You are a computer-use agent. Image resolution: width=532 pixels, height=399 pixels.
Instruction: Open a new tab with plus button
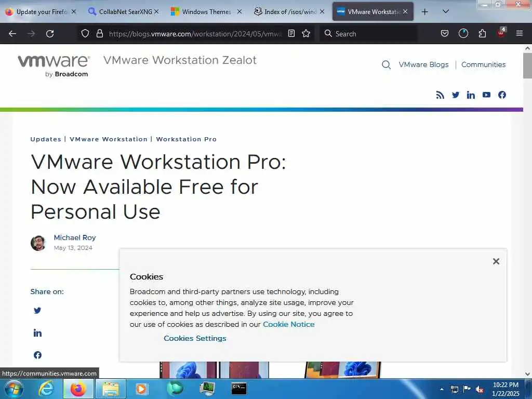pos(424,12)
